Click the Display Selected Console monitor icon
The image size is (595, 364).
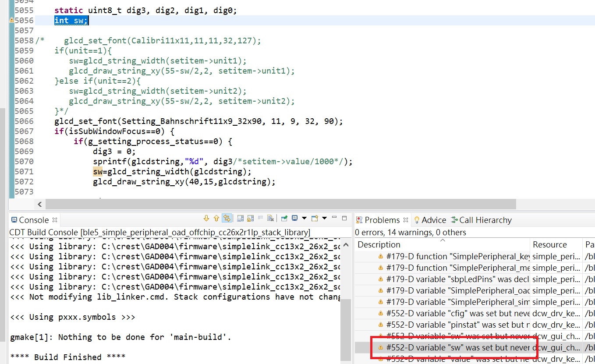(x=295, y=218)
